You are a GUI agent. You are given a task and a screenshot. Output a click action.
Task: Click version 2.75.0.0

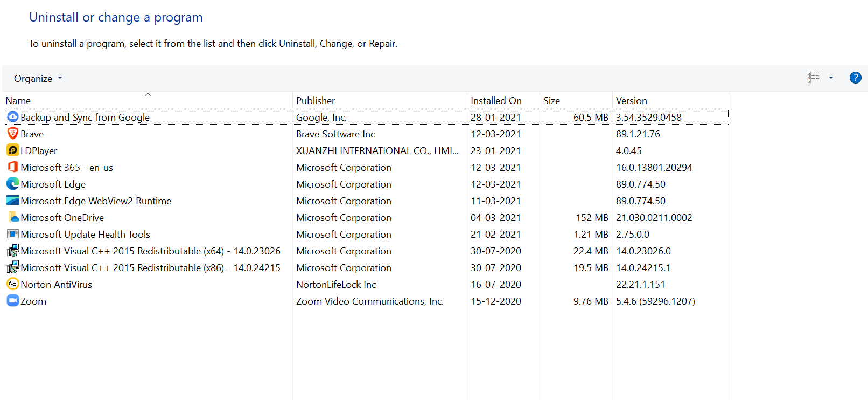tap(633, 235)
